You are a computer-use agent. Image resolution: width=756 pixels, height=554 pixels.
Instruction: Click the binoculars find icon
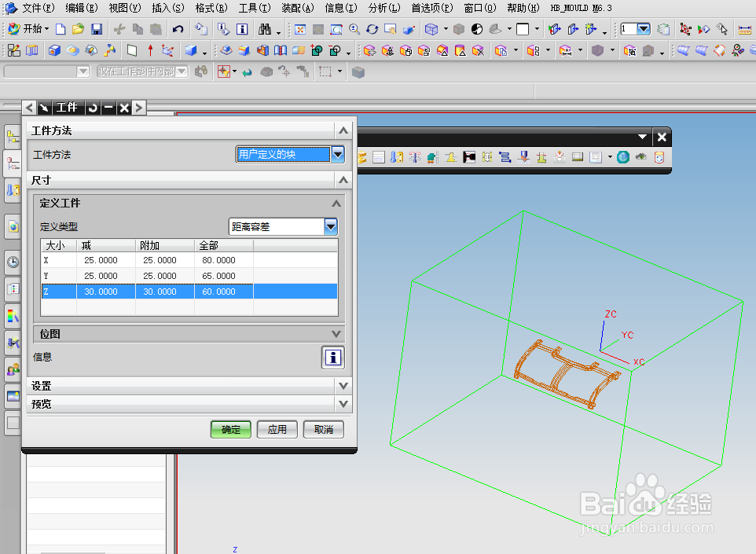265,29
